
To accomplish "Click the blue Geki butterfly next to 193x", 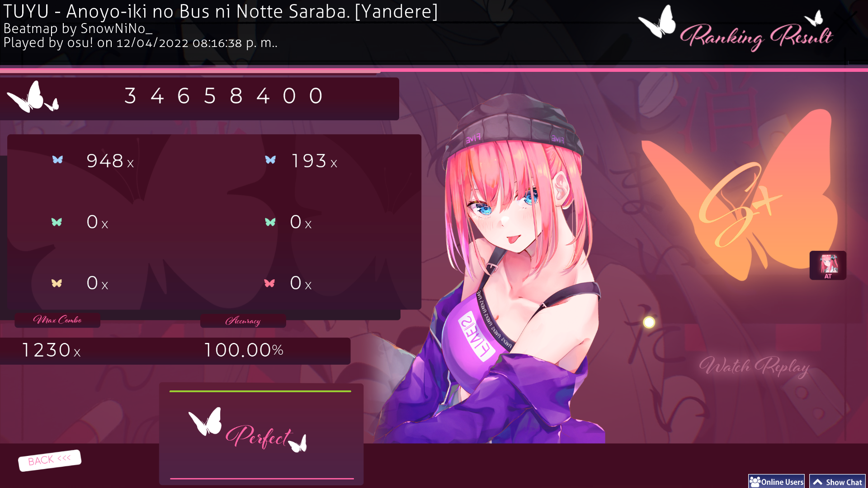I will 270,160.
